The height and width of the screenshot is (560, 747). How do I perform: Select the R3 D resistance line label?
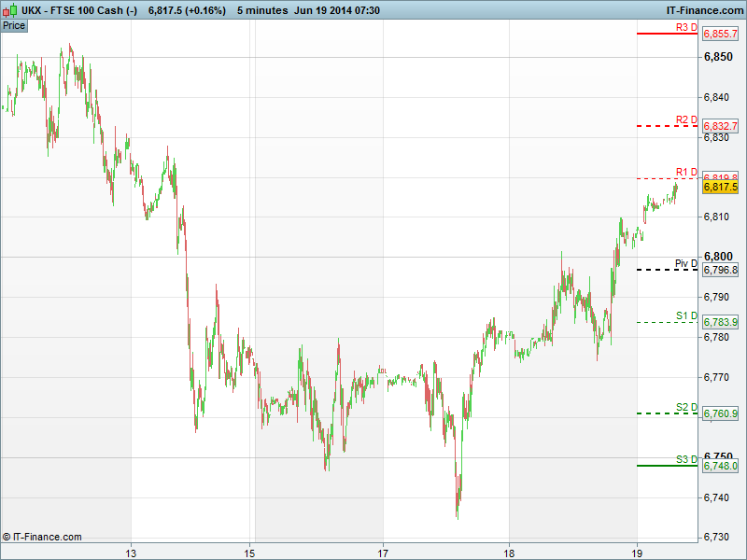[x=686, y=27]
